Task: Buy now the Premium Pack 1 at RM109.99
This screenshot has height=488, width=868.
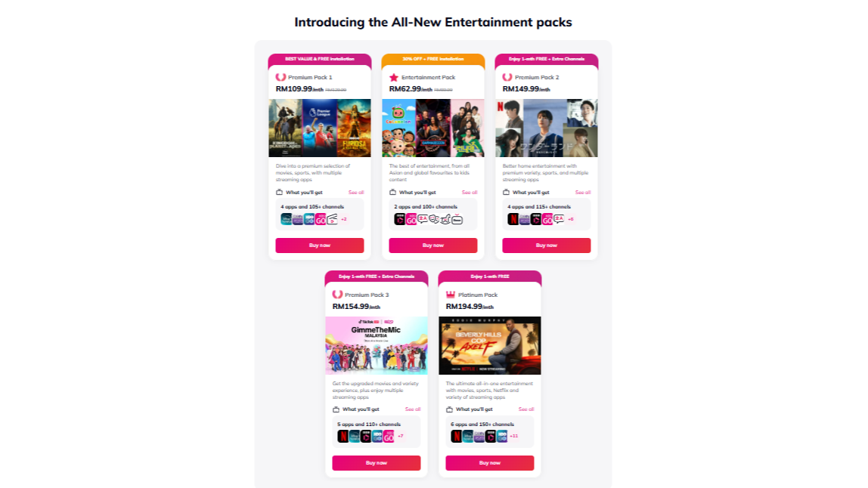Action: [320, 246]
